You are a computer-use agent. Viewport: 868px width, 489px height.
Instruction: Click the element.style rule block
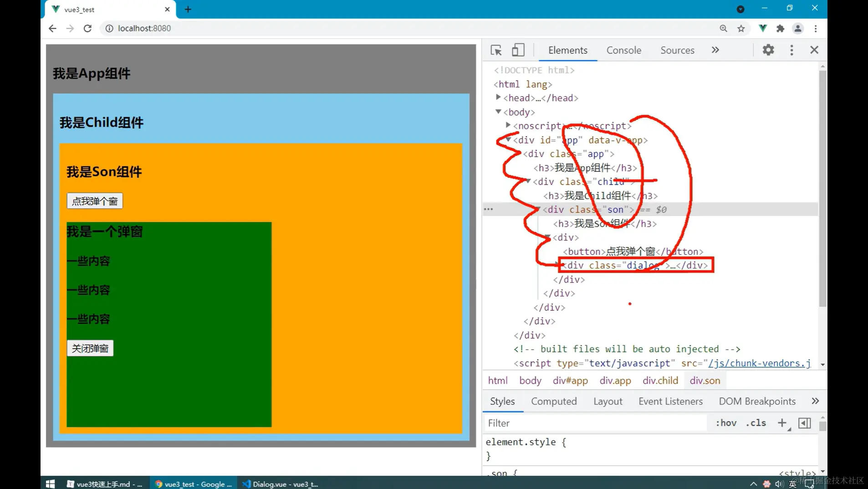point(526,449)
